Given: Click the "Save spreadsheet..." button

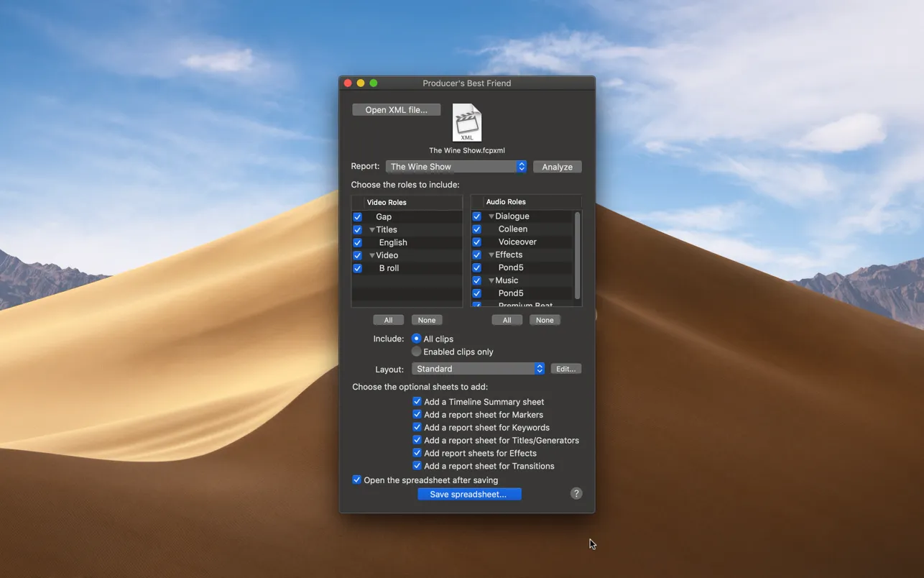Looking at the screenshot, I should tap(469, 494).
